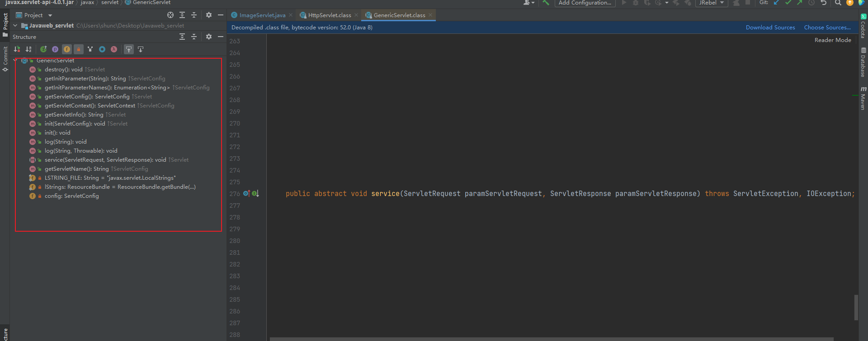Collapse the GenericServlet structure node

(16, 60)
